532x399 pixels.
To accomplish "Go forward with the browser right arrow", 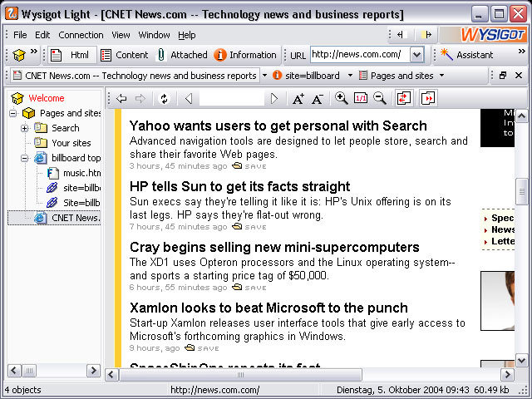I will pyautogui.click(x=140, y=99).
